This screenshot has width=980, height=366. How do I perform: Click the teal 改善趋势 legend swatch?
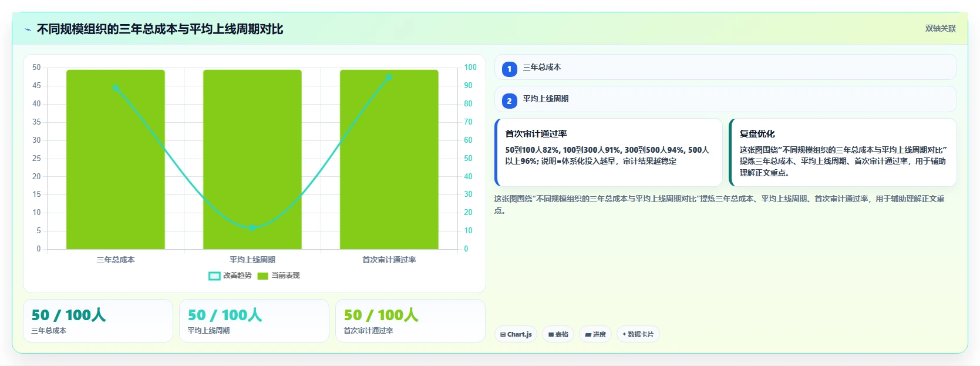pyautogui.click(x=214, y=276)
